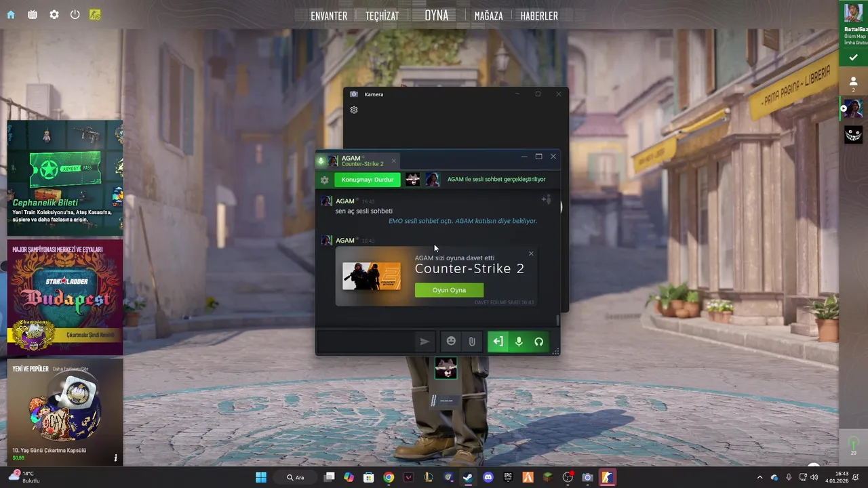Click the green checkmark ready button

[853, 58]
